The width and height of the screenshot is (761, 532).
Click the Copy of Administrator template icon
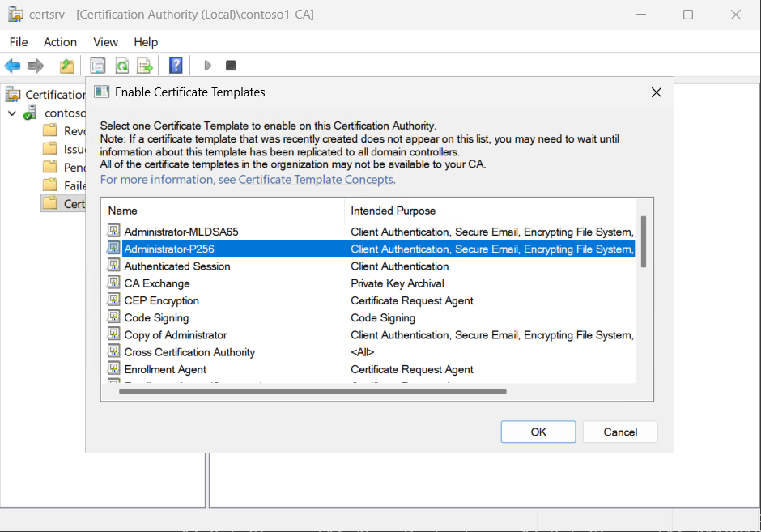113,334
